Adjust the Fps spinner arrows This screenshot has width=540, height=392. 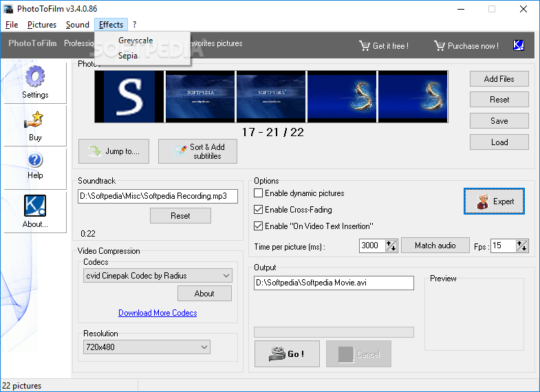521,246
